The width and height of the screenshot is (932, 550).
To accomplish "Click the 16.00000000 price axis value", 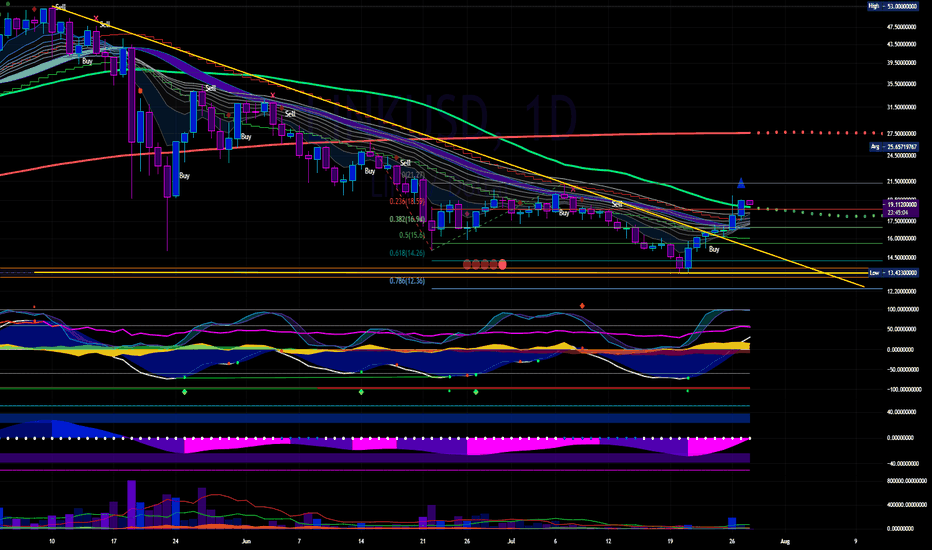I will pos(901,238).
